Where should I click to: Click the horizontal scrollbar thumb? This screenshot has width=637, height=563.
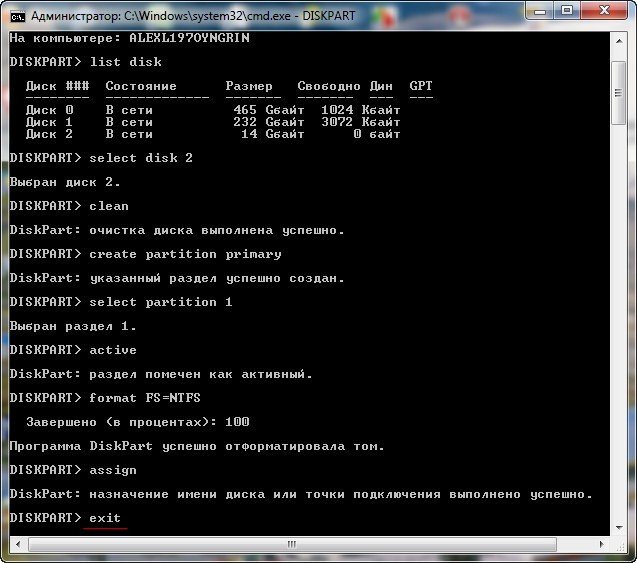coord(292,544)
